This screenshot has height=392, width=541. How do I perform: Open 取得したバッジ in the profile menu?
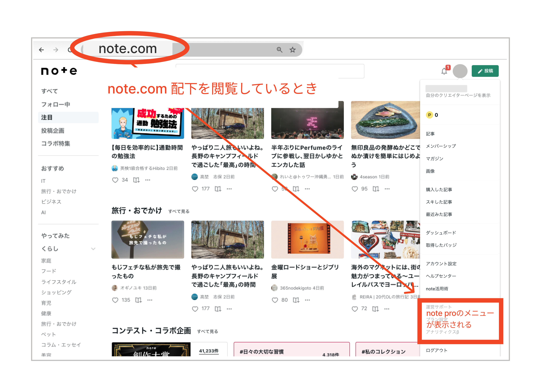441,245
